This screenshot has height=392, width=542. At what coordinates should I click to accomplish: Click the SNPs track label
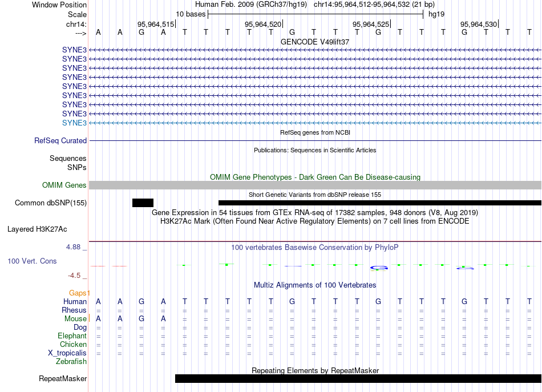77,167
